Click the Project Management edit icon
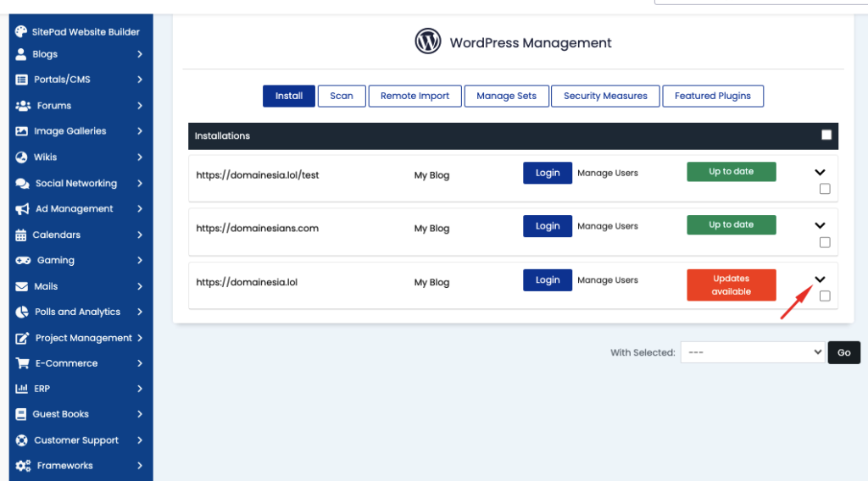Viewport: 868px width, 481px height. click(22, 338)
